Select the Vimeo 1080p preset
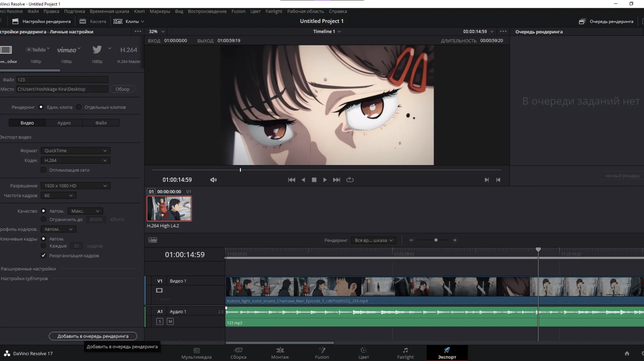The image size is (644, 361). [x=68, y=54]
